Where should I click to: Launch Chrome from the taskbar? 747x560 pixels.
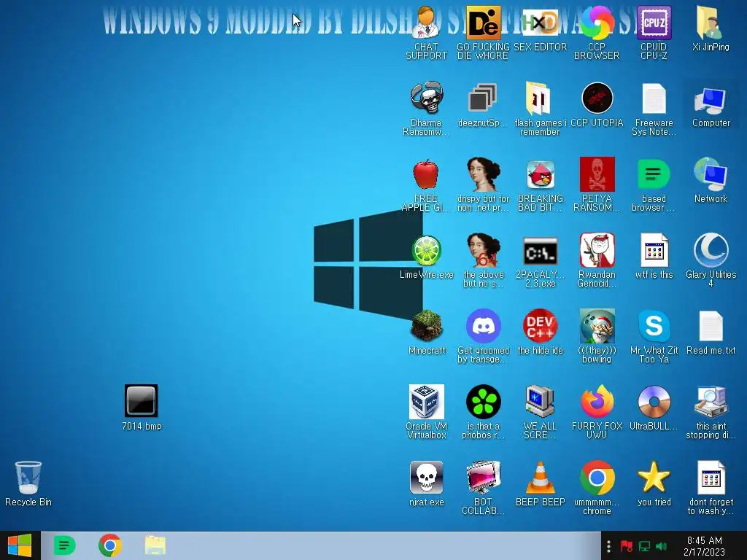pyautogui.click(x=110, y=545)
